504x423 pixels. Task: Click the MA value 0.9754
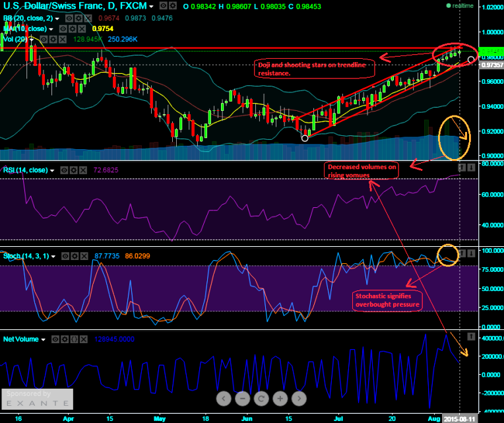coord(103,29)
